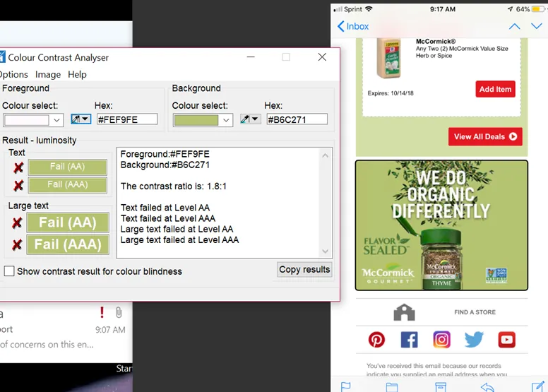The height and width of the screenshot is (392, 548).
Task: Click the results box scroll down arrow
Action: coord(325,251)
